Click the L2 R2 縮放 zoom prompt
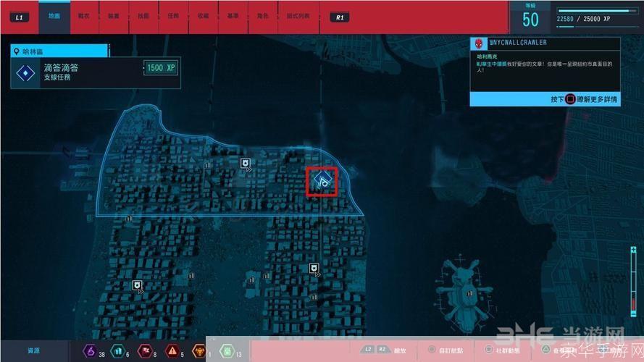Screen dimensions: 644x362 pyautogui.click(x=382, y=350)
